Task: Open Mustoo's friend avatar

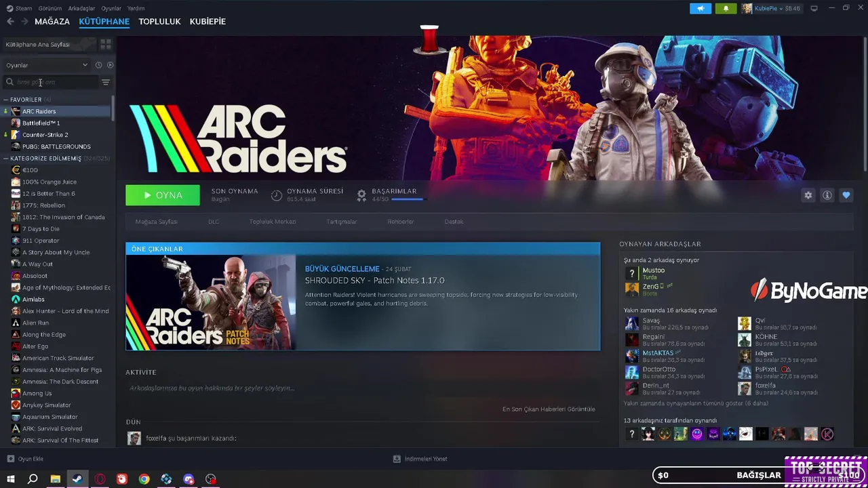Action: 631,273
